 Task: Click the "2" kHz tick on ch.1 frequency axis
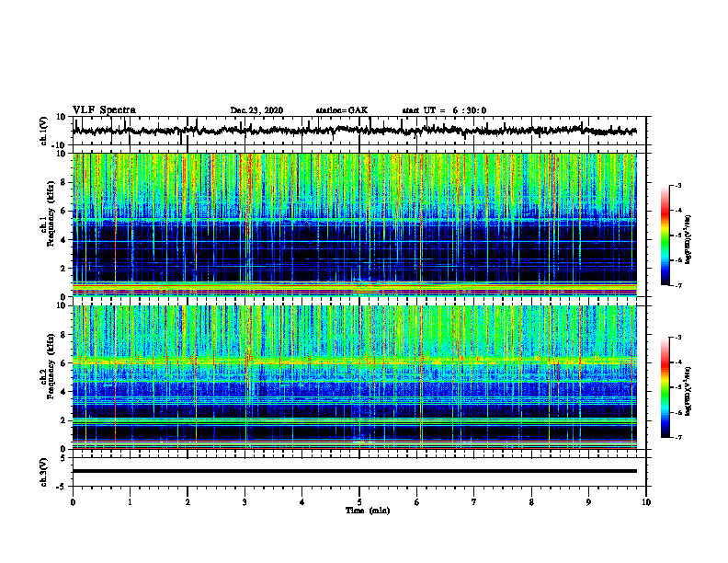63,268
